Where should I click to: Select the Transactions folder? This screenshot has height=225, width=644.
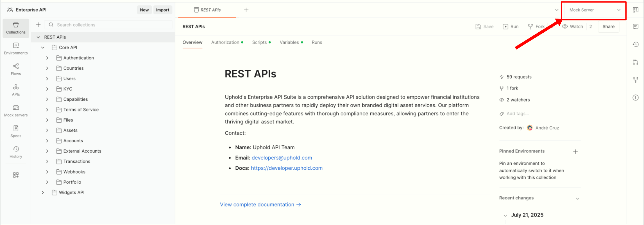click(x=77, y=161)
